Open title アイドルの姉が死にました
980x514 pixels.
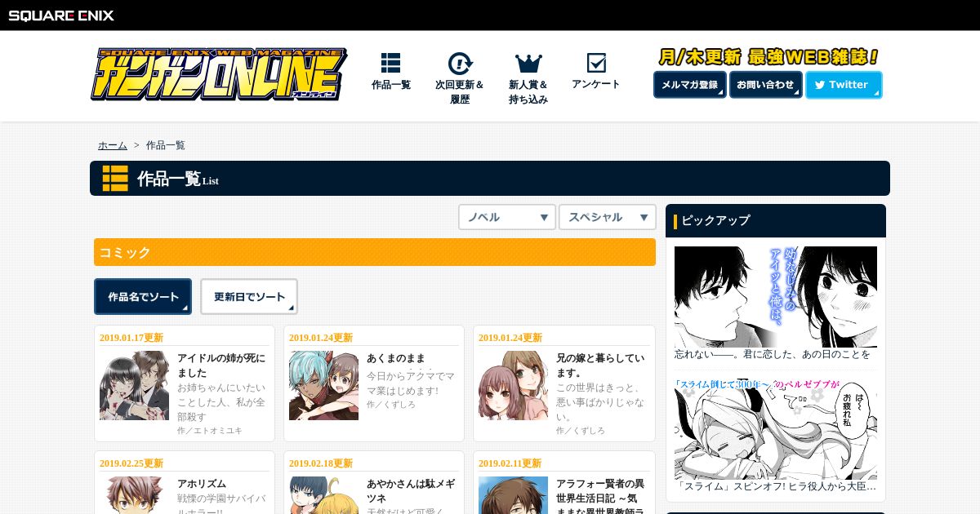click(x=220, y=366)
